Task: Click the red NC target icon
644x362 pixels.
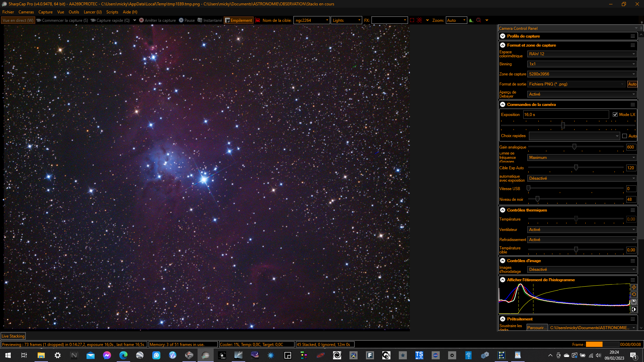Action: pyautogui.click(x=258, y=20)
